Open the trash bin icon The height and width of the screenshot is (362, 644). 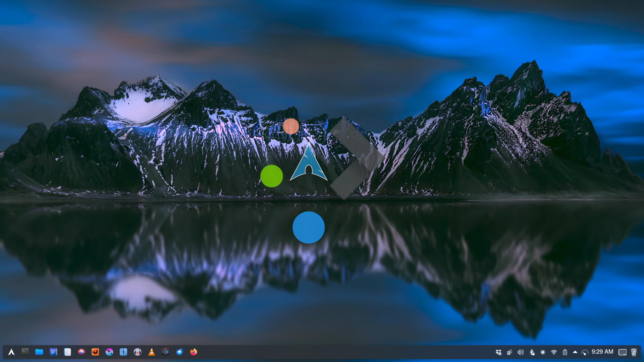coord(634,352)
